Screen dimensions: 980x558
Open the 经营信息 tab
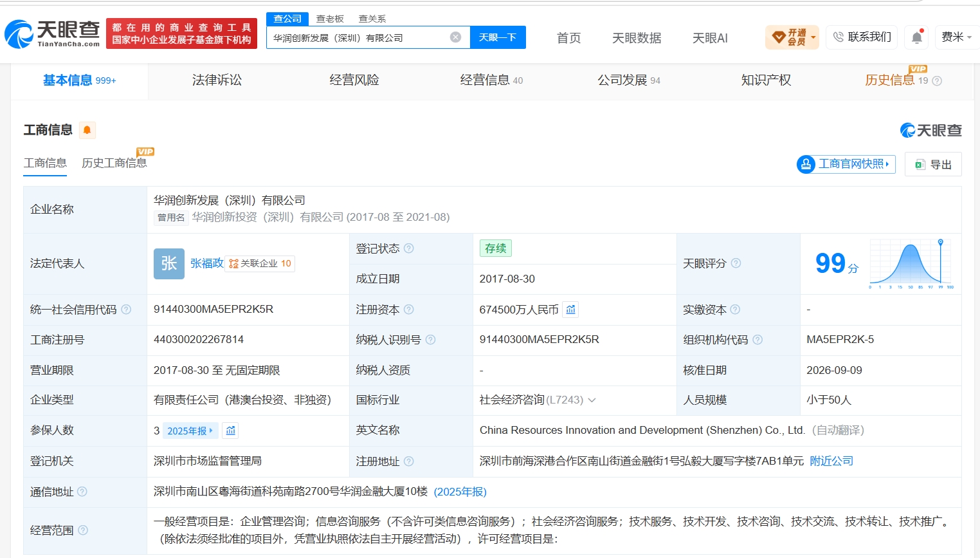pyautogui.click(x=491, y=80)
